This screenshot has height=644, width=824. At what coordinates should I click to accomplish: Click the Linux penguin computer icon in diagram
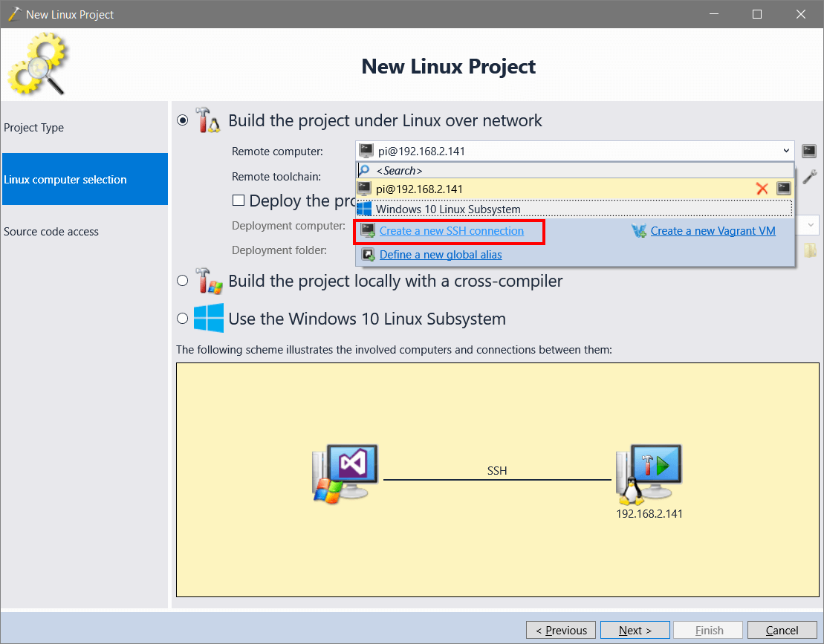[649, 475]
